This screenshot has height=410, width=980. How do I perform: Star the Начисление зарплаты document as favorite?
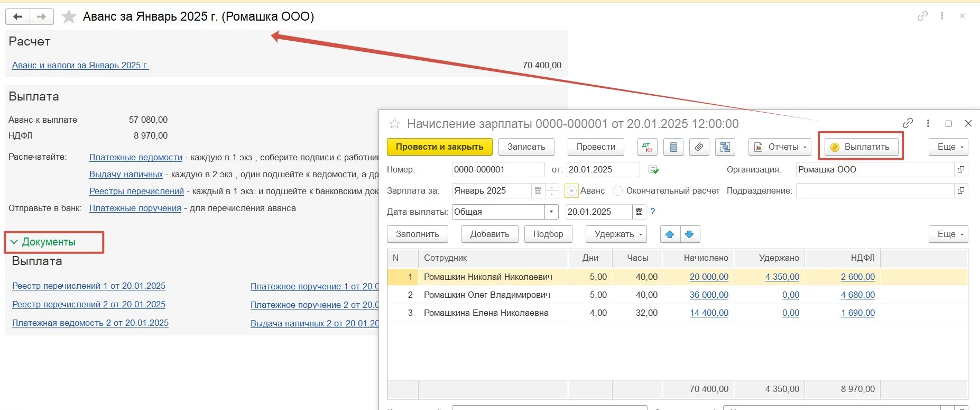click(x=394, y=124)
